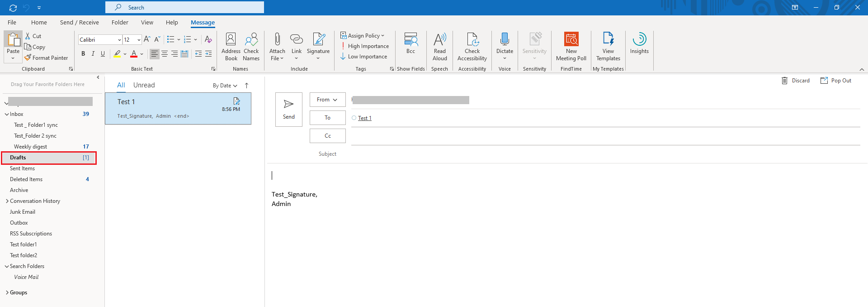Viewport: 868px width, 307px height.
Task: Show the Bcc field
Action: (x=410, y=43)
